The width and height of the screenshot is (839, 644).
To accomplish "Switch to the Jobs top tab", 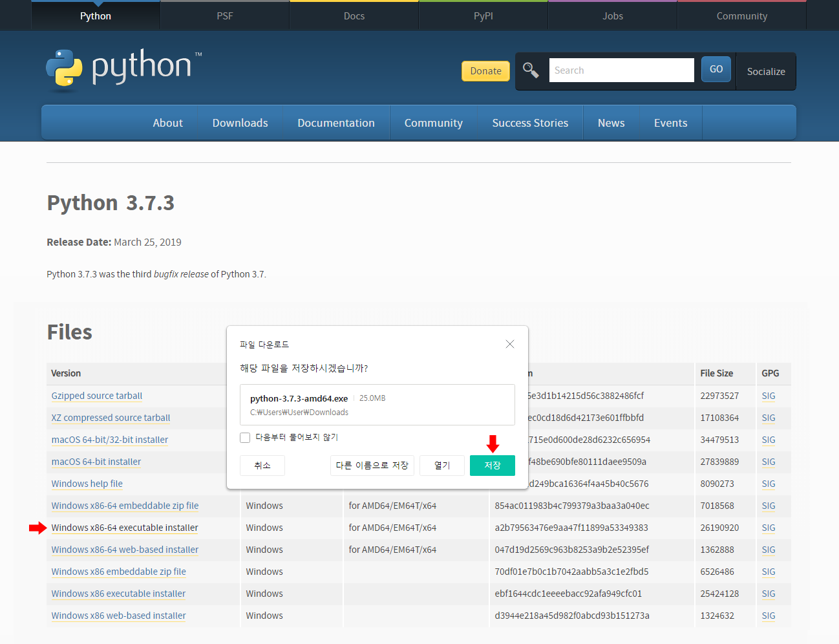I will click(x=613, y=16).
